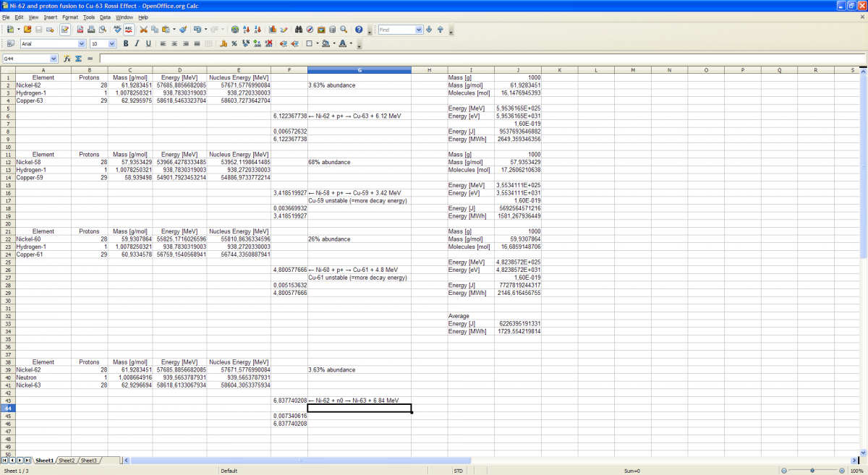Open the Name Box dropdown showing G44
This screenshot has width=868, height=475.
click(54, 59)
